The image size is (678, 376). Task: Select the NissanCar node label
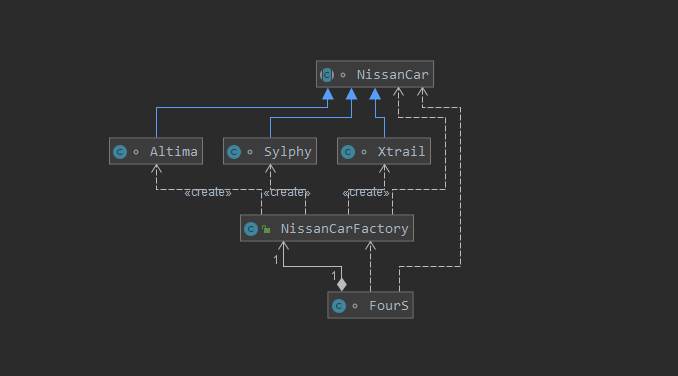[392, 75]
